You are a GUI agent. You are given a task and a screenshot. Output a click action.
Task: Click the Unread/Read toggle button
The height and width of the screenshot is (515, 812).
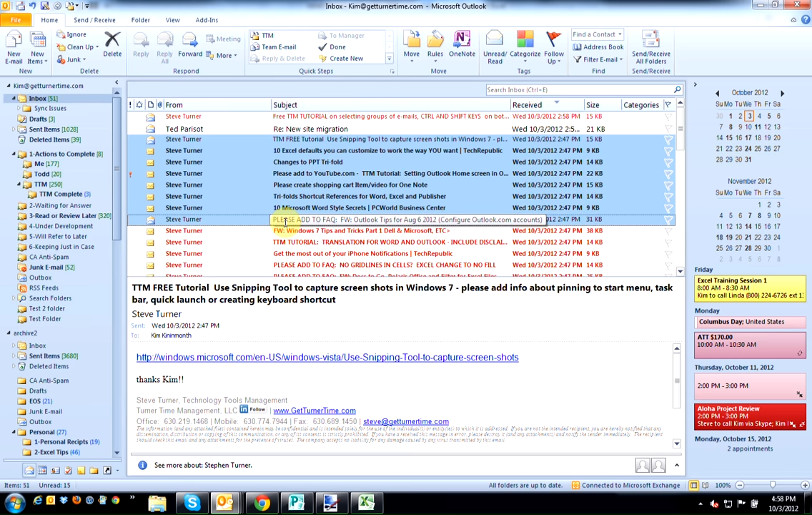pyautogui.click(x=495, y=47)
